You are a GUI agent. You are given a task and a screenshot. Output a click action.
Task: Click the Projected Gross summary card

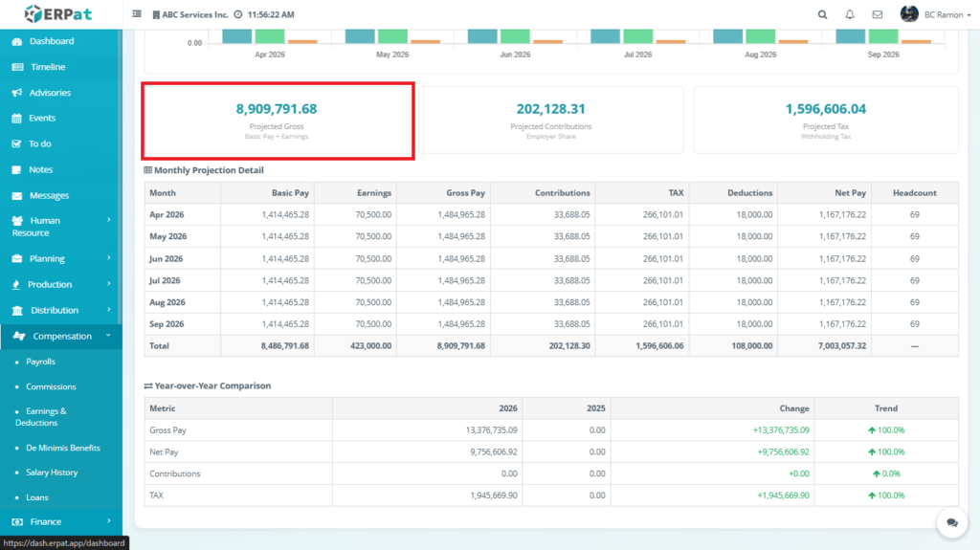click(x=278, y=121)
